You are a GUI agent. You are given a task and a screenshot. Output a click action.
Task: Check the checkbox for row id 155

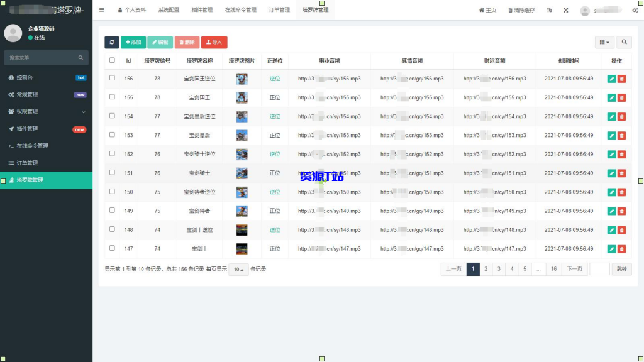[111, 97]
